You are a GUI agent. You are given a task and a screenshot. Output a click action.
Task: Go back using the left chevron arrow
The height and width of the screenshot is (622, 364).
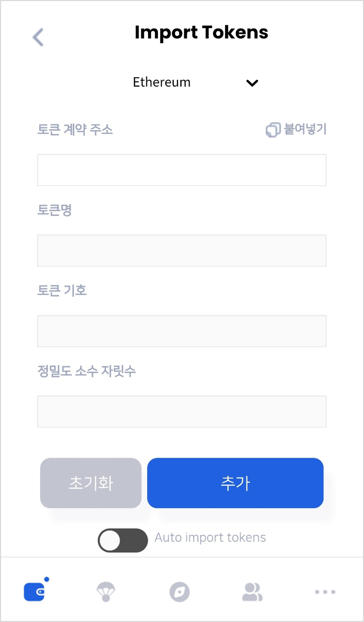click(x=38, y=37)
